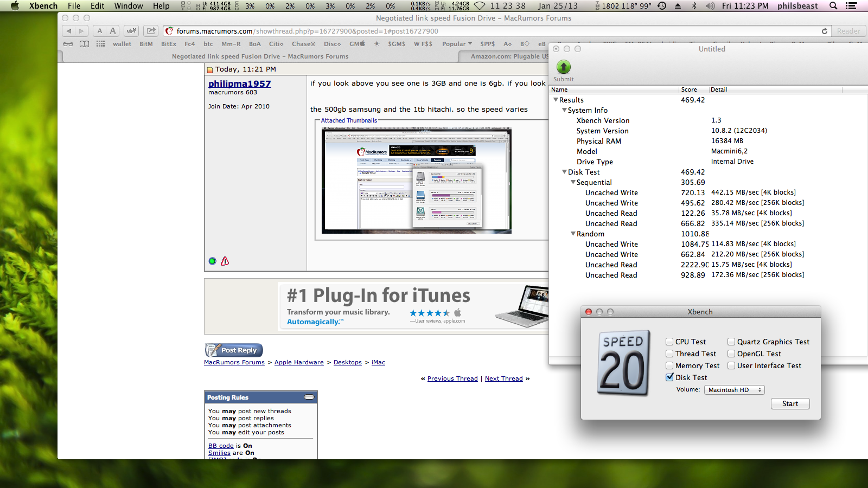Collapse the Sequential results group
The image size is (868, 488).
coord(573,182)
